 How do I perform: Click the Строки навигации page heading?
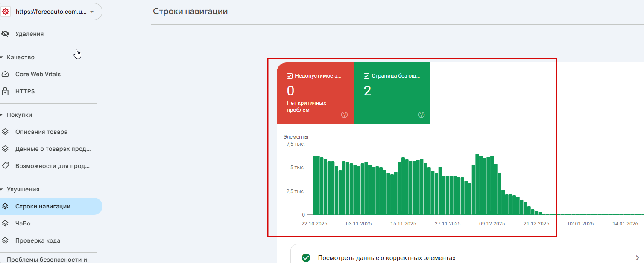pos(190,12)
